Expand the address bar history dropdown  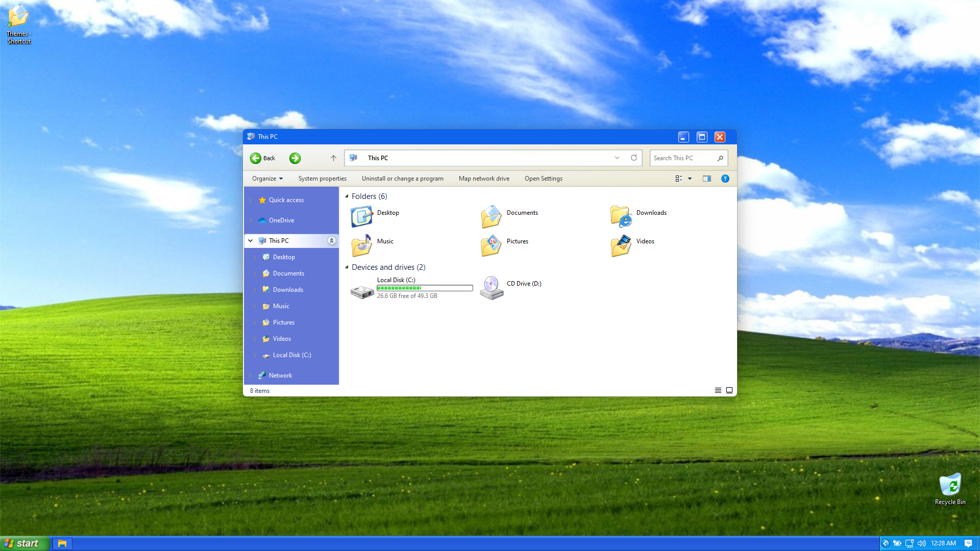[x=617, y=158]
